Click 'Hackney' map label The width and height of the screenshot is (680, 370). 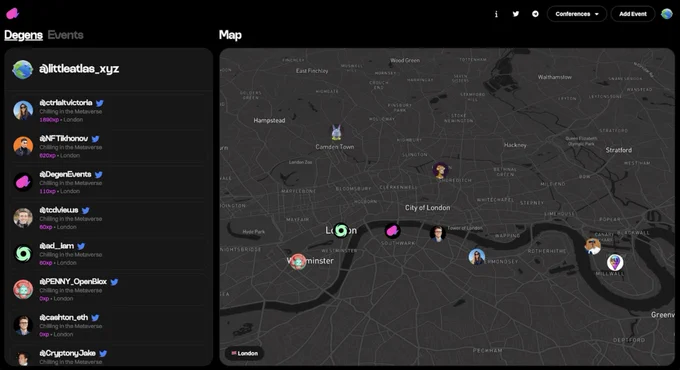tap(515, 145)
